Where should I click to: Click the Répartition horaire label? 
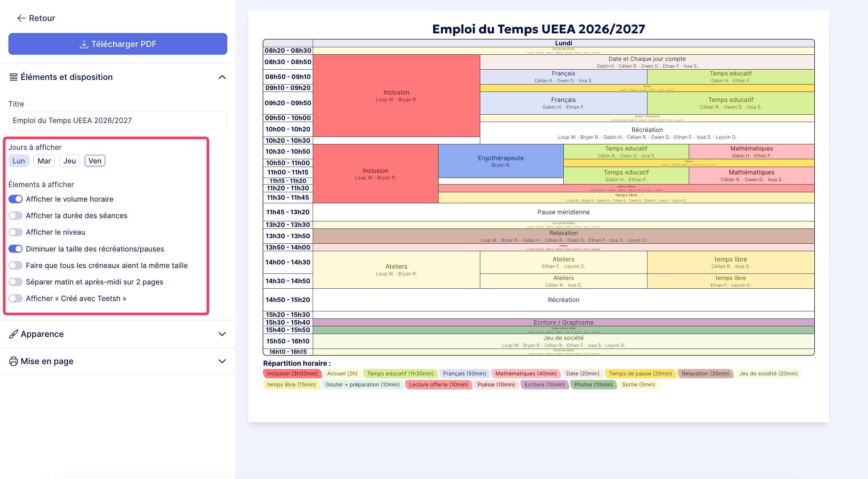(297, 363)
